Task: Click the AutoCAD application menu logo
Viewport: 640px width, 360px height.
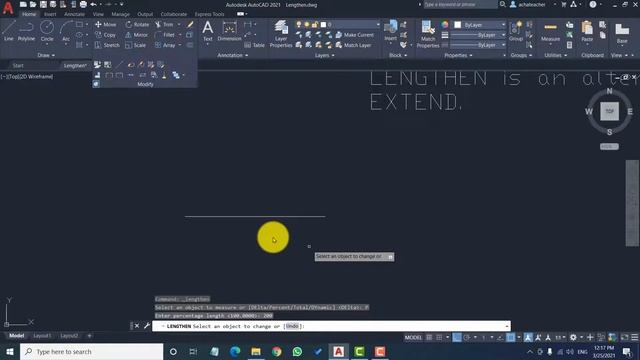Action: pyautogui.click(x=8, y=8)
